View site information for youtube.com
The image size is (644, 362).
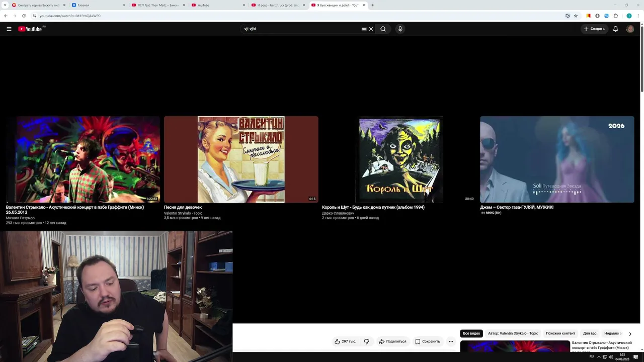point(34,16)
